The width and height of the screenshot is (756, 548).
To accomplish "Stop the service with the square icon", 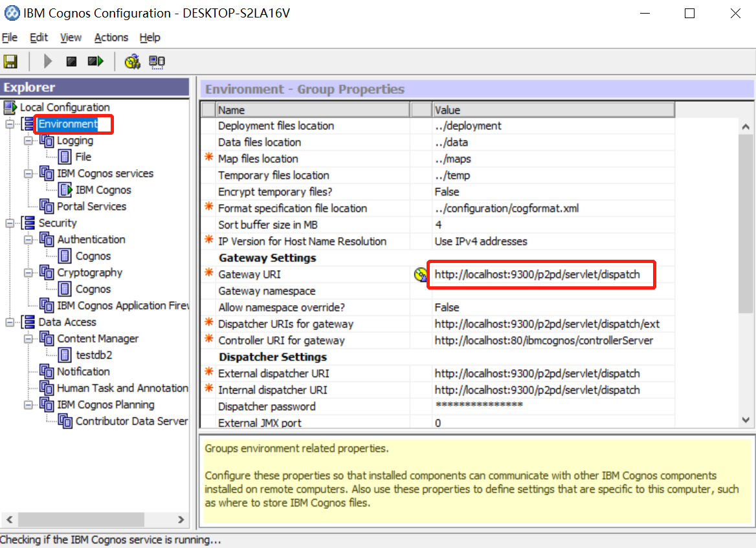I will 71,62.
